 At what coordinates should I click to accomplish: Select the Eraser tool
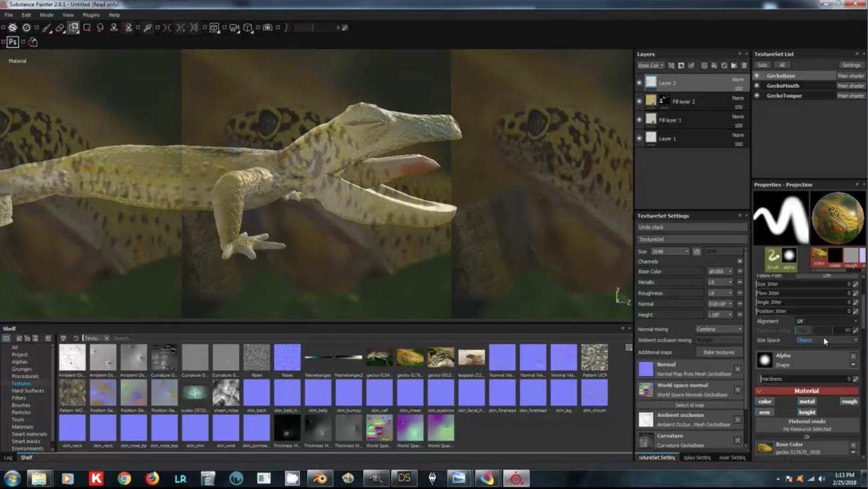coord(60,27)
